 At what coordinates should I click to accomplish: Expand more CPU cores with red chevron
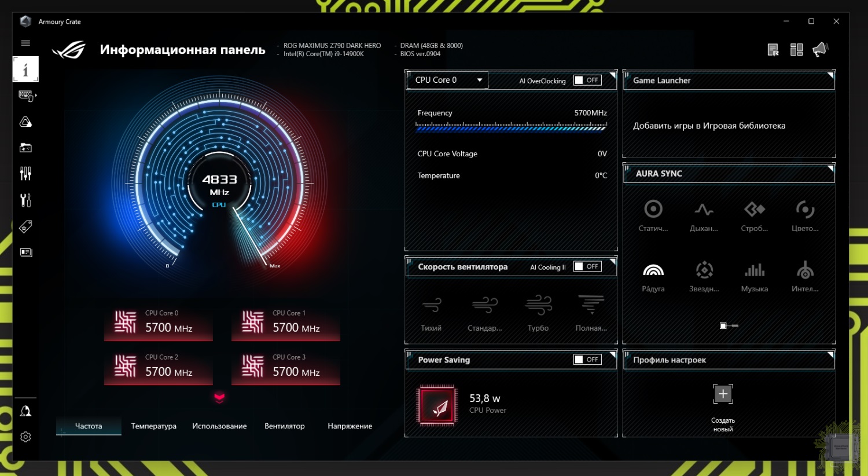click(219, 397)
